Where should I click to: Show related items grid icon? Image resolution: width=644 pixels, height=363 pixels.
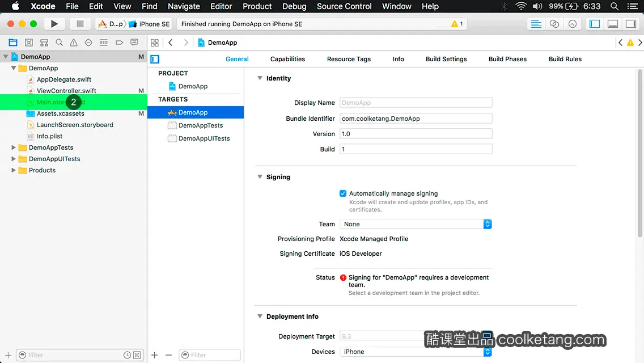click(x=155, y=43)
